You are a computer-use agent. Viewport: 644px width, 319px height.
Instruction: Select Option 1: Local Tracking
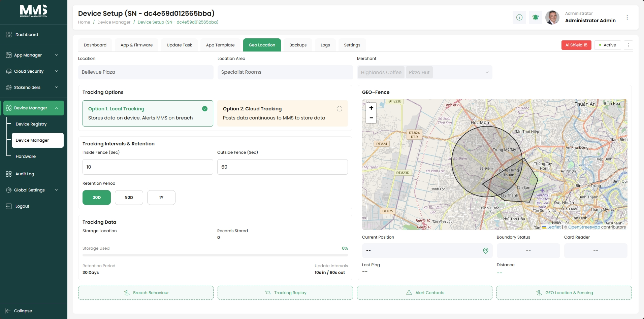(148, 113)
